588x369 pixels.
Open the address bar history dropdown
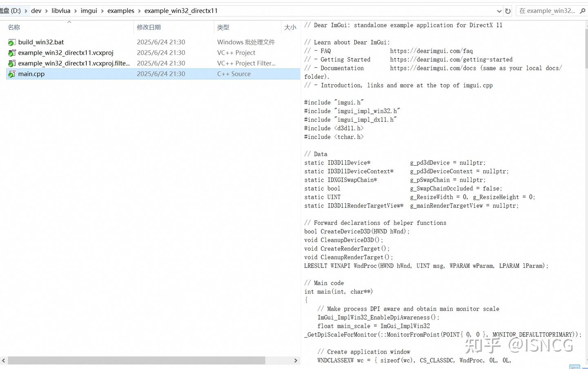(x=499, y=11)
